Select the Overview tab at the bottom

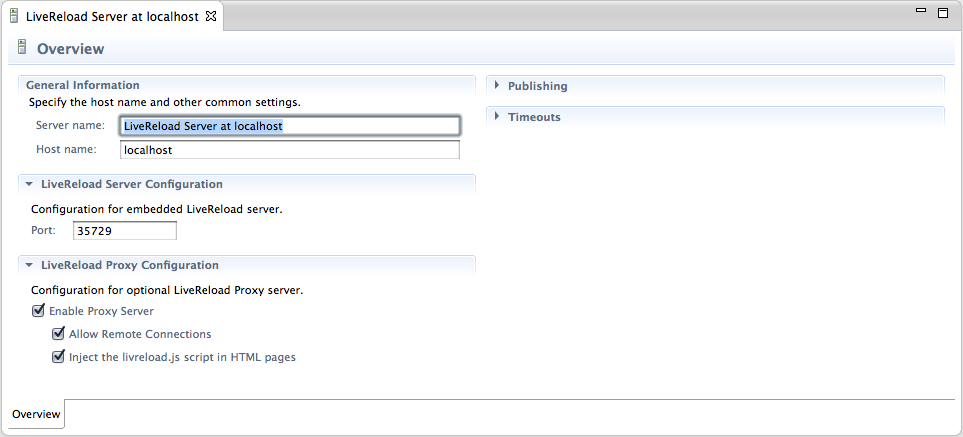35,414
